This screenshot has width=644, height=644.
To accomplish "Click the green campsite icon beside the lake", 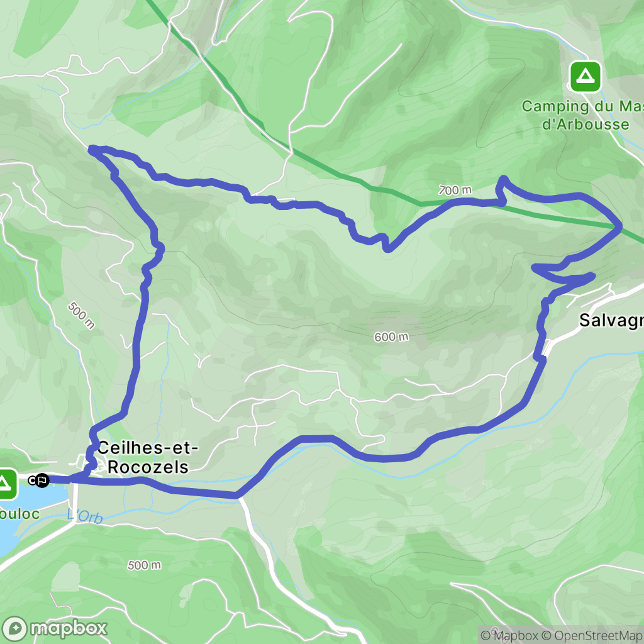I will click(5, 484).
